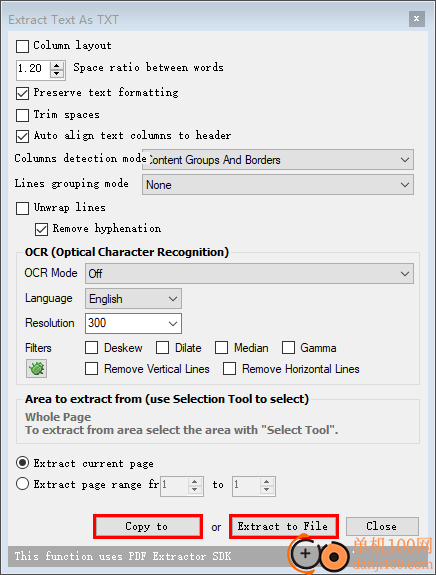Decrease space ratio with down arrow
The image size is (436, 575).
(56, 73)
